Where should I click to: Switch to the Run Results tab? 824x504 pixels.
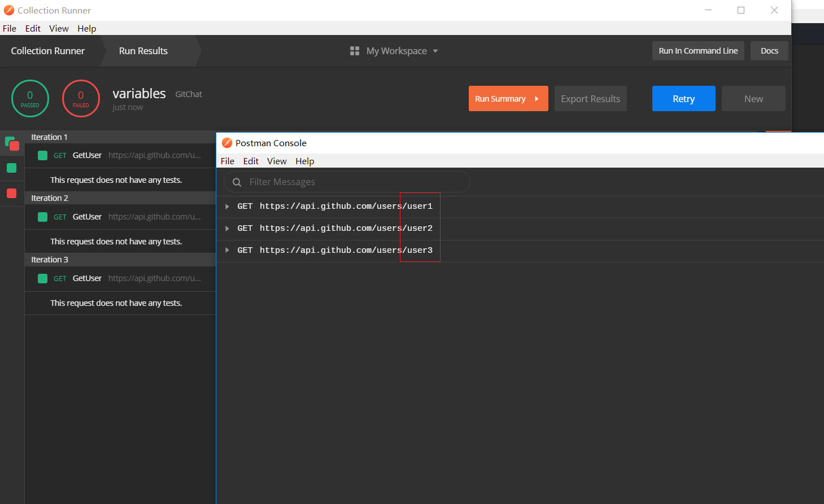point(143,51)
